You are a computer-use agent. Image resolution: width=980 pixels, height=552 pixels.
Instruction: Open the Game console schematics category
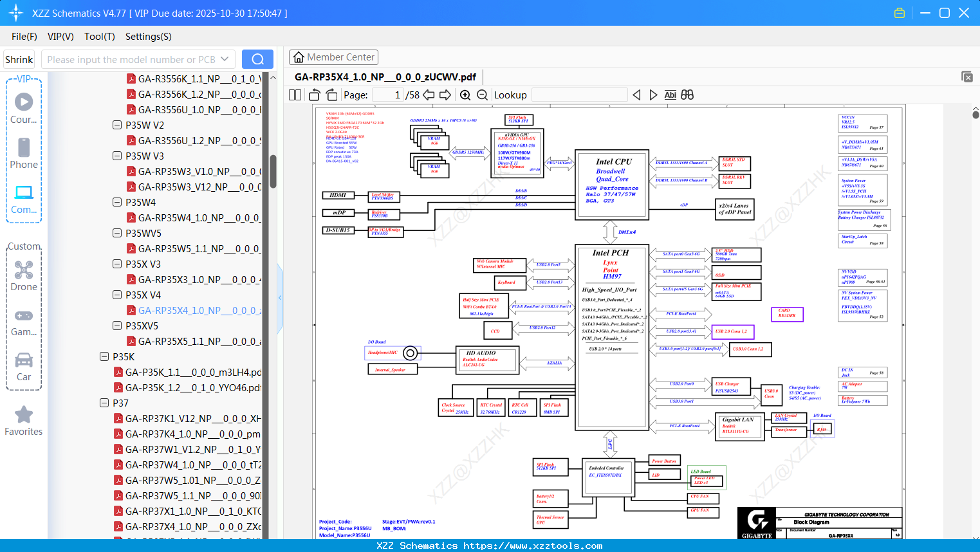coord(24,322)
